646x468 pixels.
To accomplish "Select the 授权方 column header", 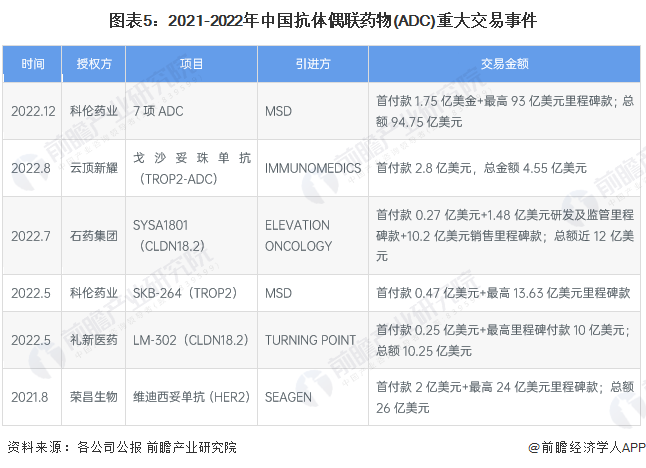I will point(94,64).
